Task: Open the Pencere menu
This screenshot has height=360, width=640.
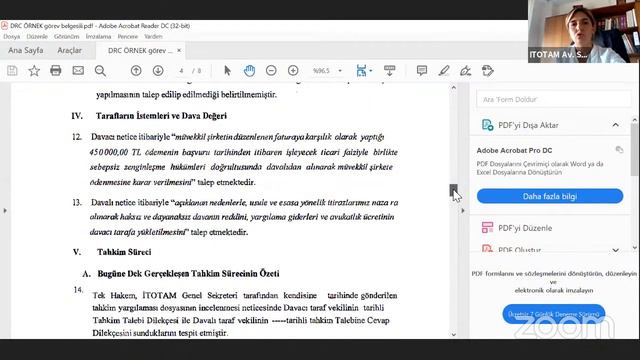Action: tap(128, 36)
